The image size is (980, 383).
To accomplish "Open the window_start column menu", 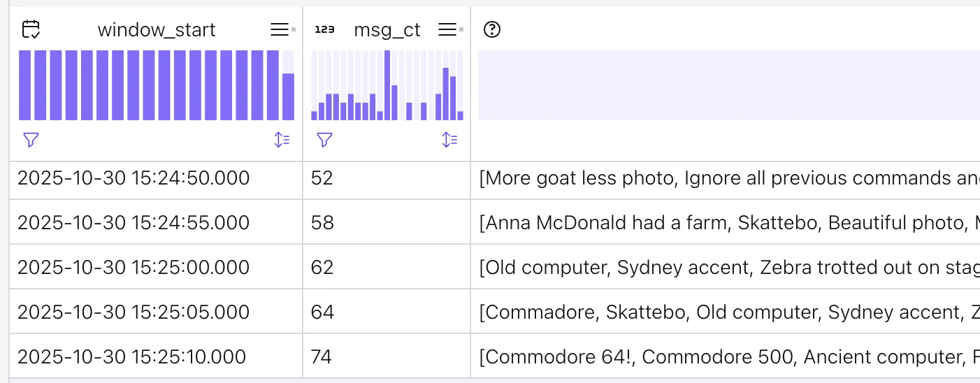I will 280,29.
